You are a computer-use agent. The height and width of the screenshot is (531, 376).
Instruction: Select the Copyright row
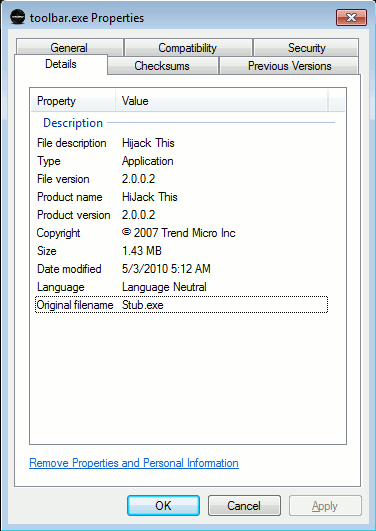182,233
